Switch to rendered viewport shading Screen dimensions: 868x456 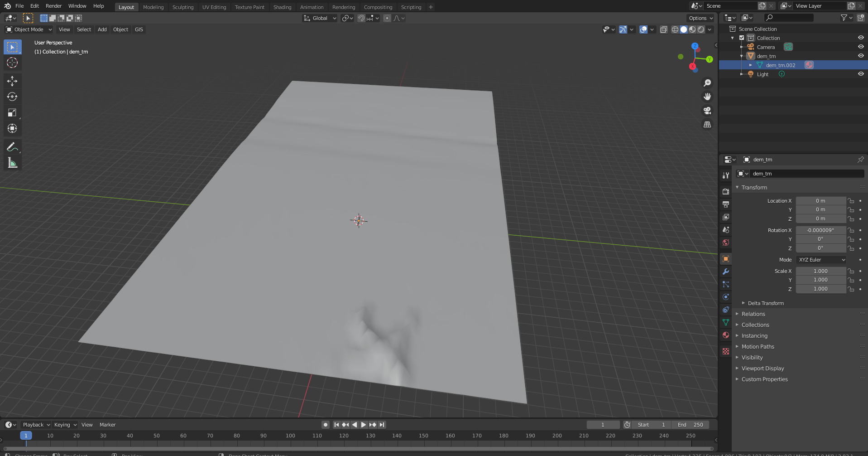click(701, 29)
